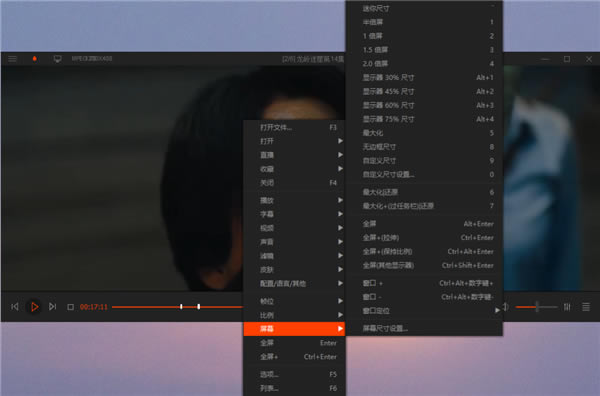Click the stop button
Image resolution: width=600 pixels, height=396 pixels.
(70, 307)
